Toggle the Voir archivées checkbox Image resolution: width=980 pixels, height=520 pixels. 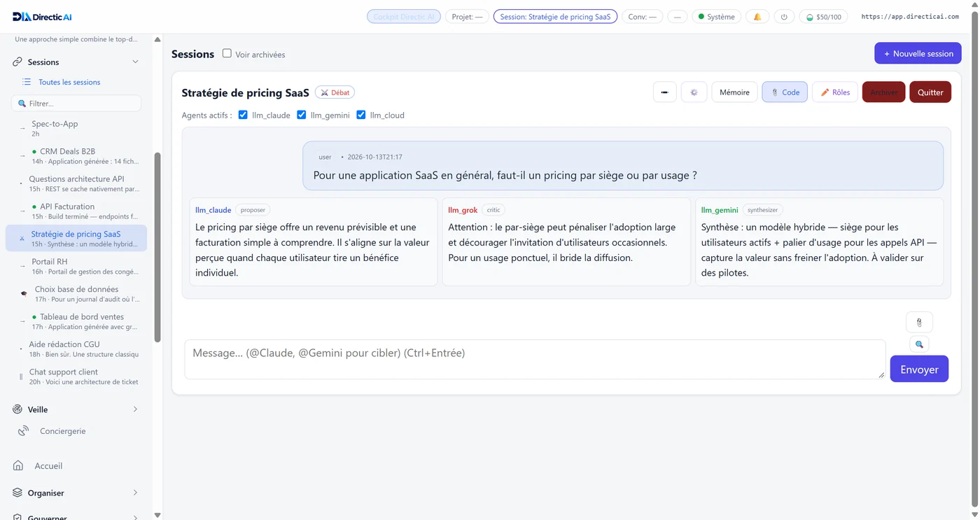(227, 53)
